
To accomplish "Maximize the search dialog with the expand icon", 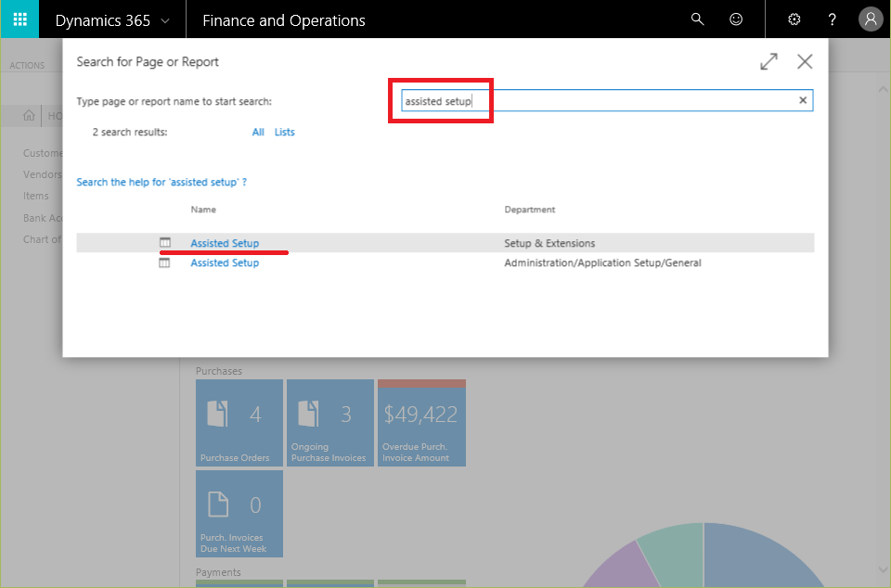I will click(768, 61).
